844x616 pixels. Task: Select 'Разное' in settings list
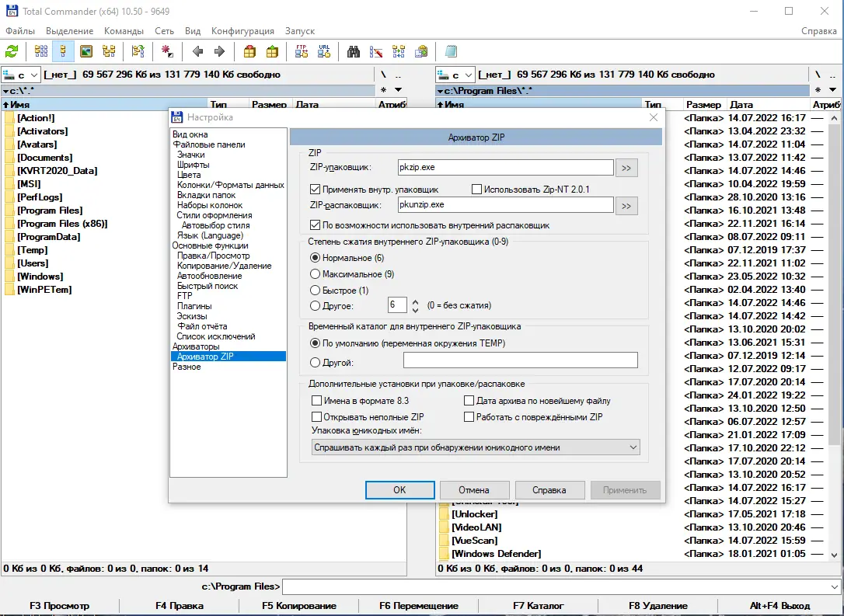(187, 367)
